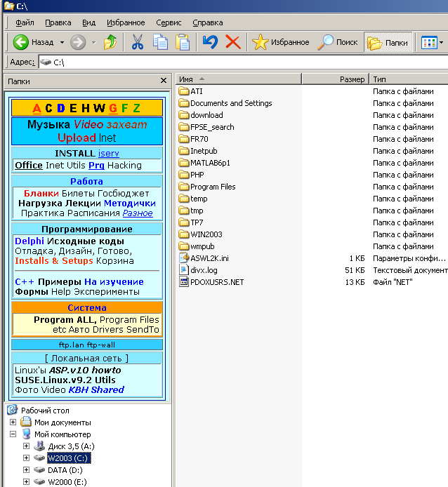Toggle the Папки folders pane button
448x487 pixels.
click(388, 42)
